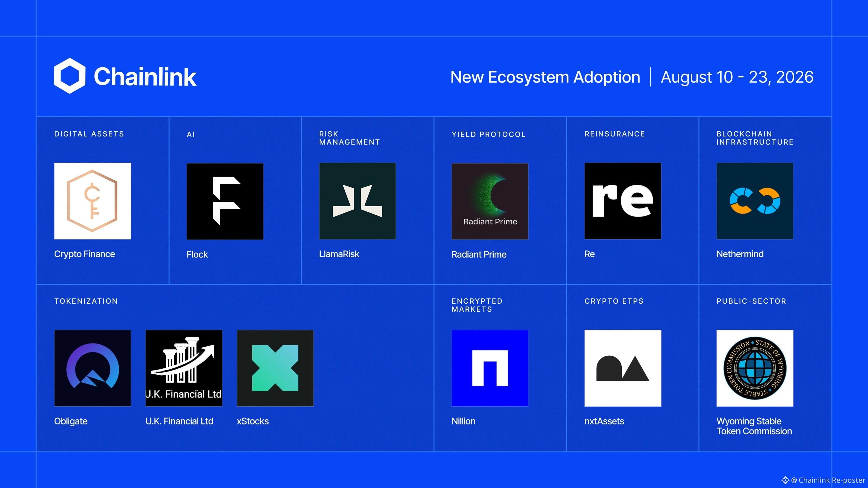Click the Obligate logo tile
The width and height of the screenshot is (868, 488).
coord(93,368)
